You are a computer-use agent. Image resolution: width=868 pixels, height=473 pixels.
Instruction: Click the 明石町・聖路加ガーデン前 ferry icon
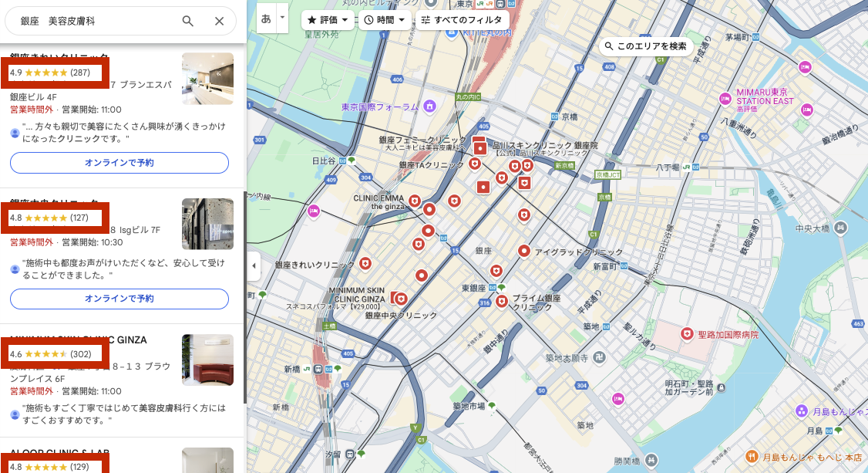coord(721,387)
